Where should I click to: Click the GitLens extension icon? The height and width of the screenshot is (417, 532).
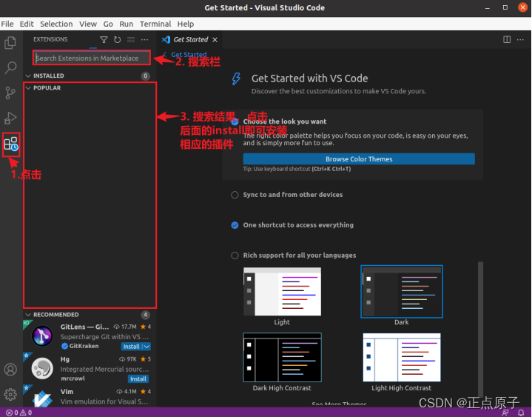click(x=42, y=336)
